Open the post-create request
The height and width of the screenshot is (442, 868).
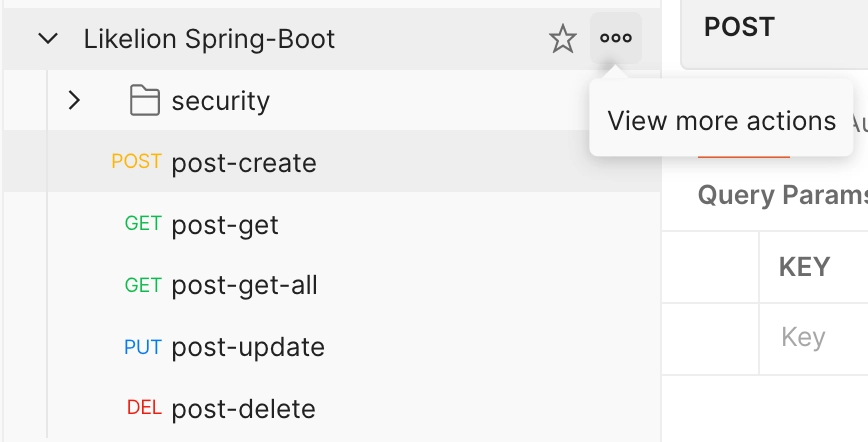[244, 163]
